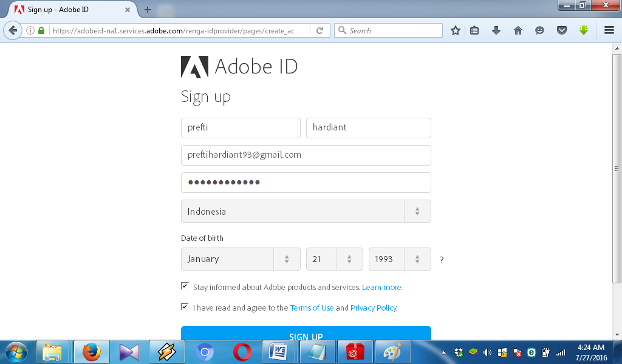Screen dimensions: 622x364
Task: Click the password field
Action: click(306, 183)
